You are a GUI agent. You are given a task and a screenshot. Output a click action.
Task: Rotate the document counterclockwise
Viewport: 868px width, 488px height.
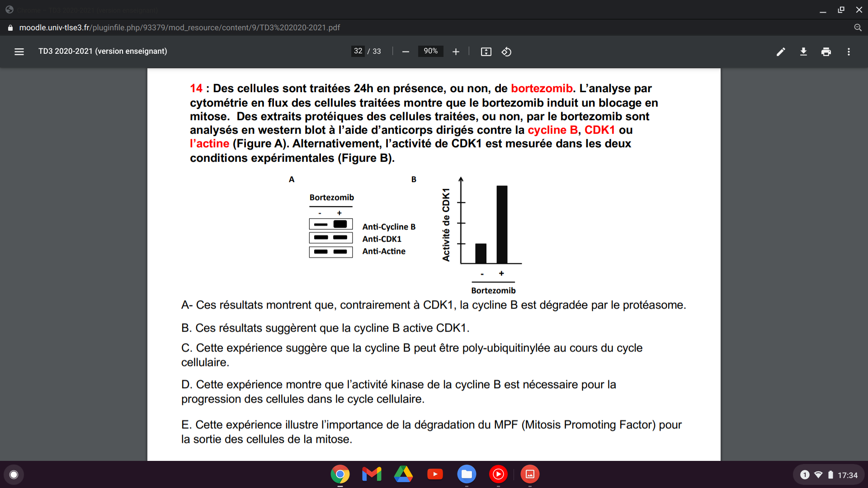[506, 52]
